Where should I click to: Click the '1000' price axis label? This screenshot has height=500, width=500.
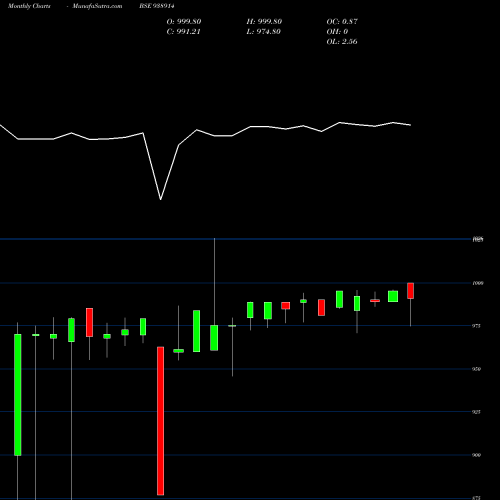(x=478, y=283)
